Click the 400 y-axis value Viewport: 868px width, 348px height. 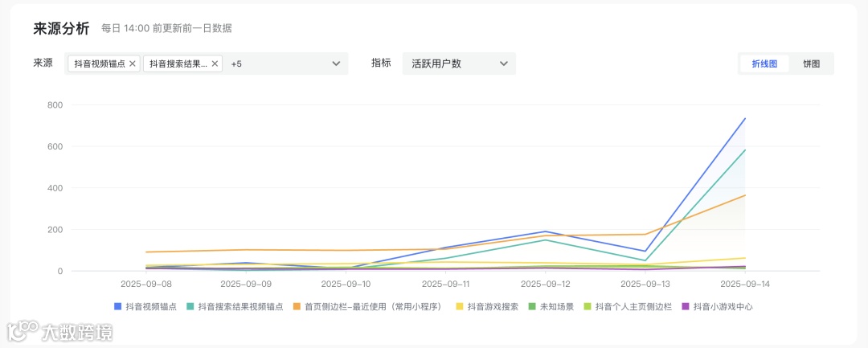click(x=55, y=188)
